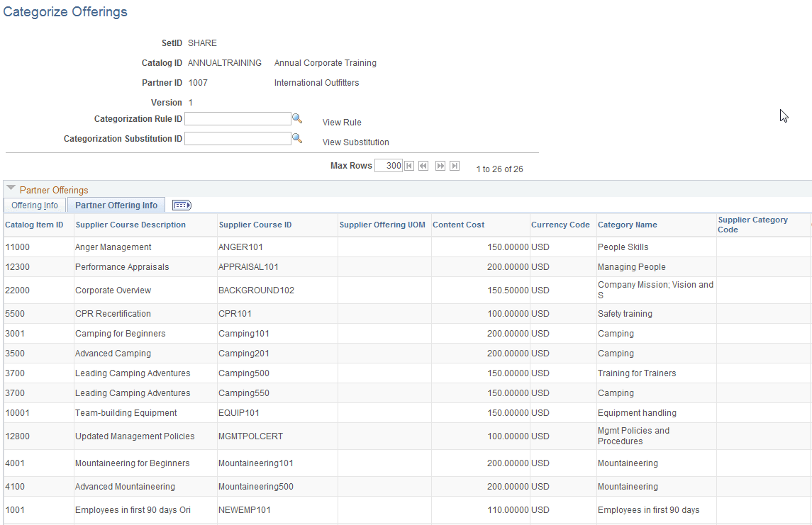Open the View Substitution link
Screen dimensions: 812x525
pos(355,142)
